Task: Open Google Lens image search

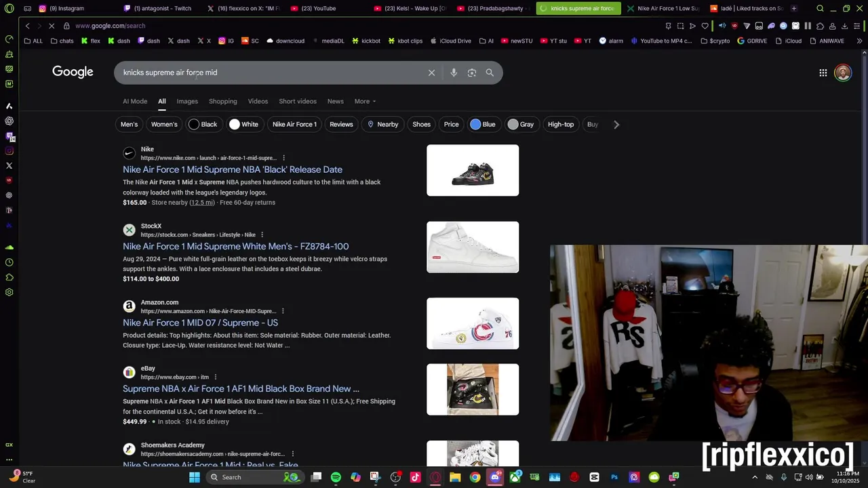Action: 472,73
